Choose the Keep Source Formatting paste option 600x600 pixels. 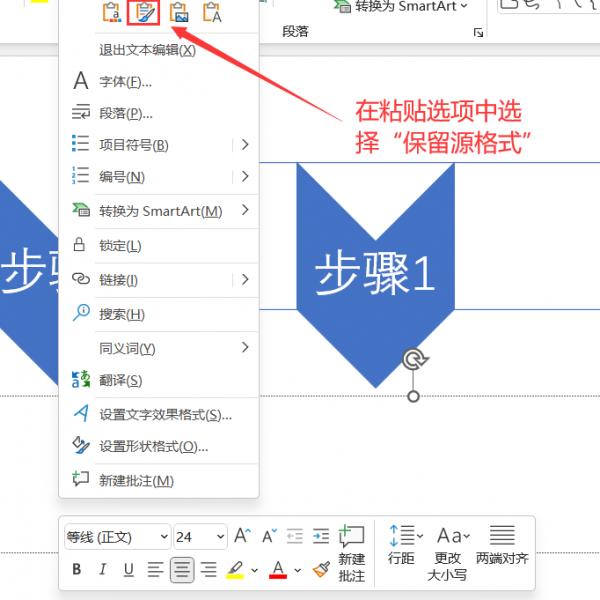143,13
